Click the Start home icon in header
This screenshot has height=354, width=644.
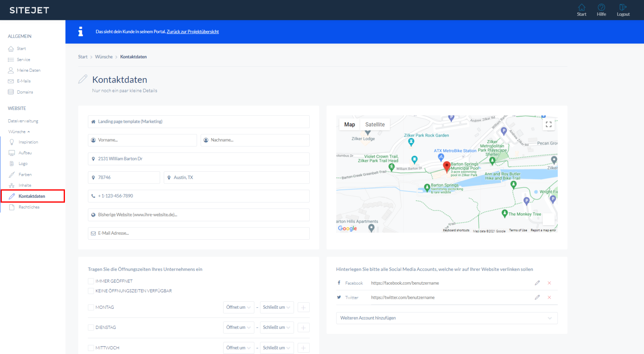tap(582, 7)
